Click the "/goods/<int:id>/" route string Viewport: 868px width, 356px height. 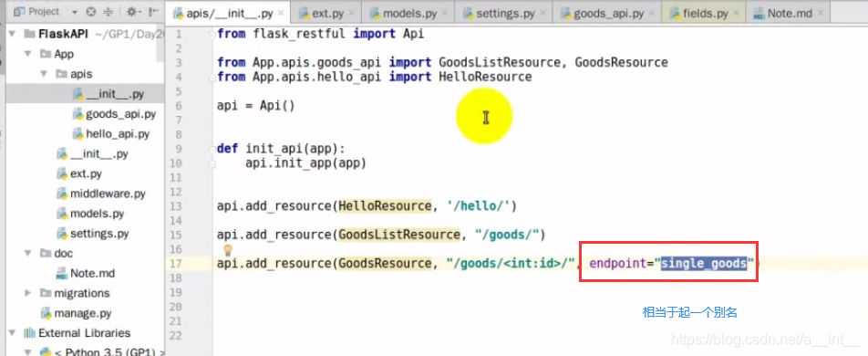[x=511, y=264]
